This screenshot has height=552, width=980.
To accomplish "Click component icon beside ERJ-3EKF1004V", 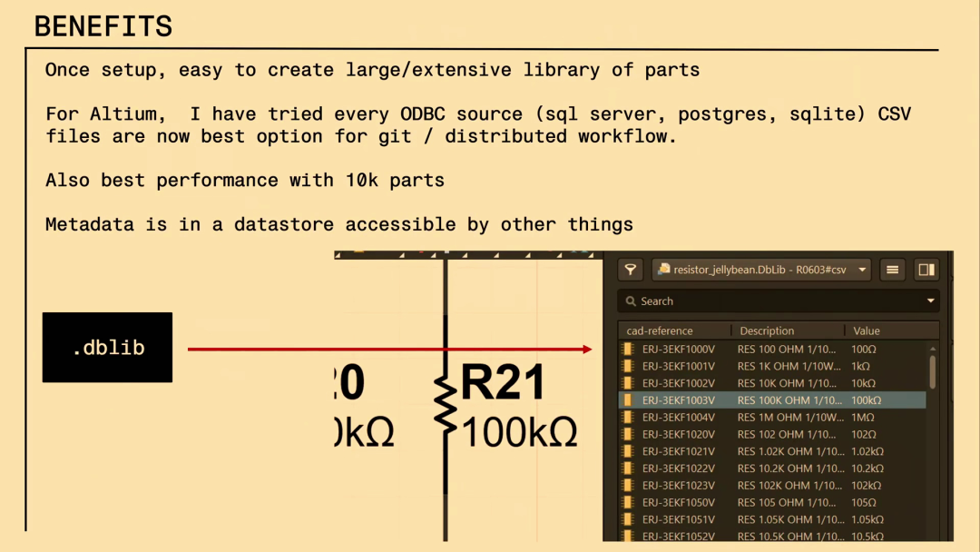I will click(628, 417).
